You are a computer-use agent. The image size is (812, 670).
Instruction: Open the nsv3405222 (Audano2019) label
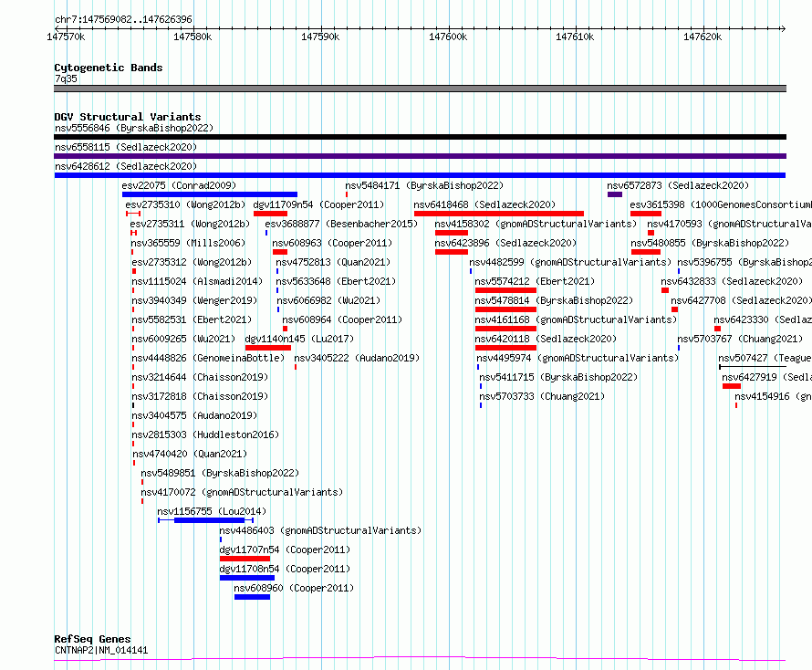click(357, 358)
